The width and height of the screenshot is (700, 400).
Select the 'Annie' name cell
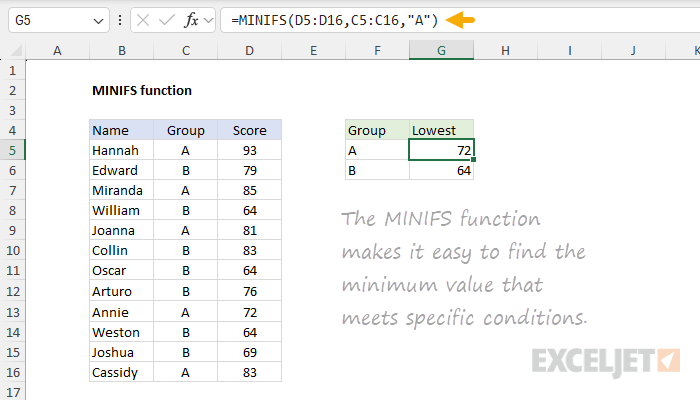121,312
